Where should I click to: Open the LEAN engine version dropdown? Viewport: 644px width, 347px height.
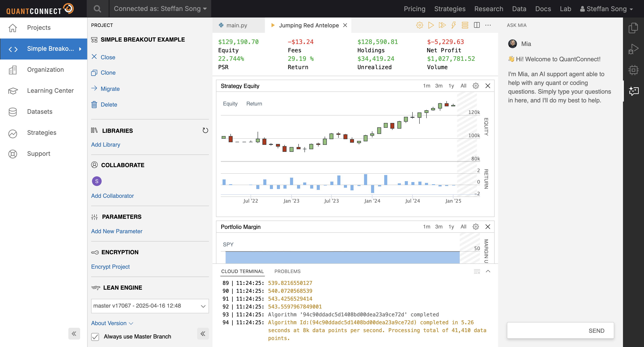150,306
